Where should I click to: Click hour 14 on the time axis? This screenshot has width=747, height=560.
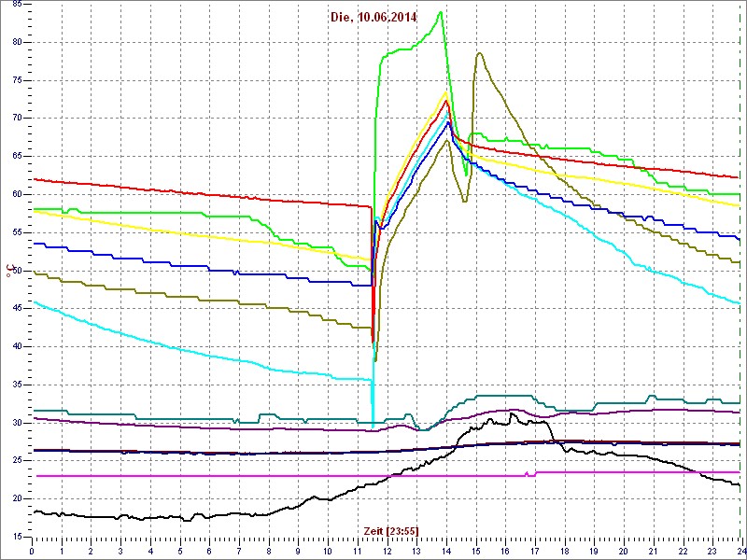446,551
